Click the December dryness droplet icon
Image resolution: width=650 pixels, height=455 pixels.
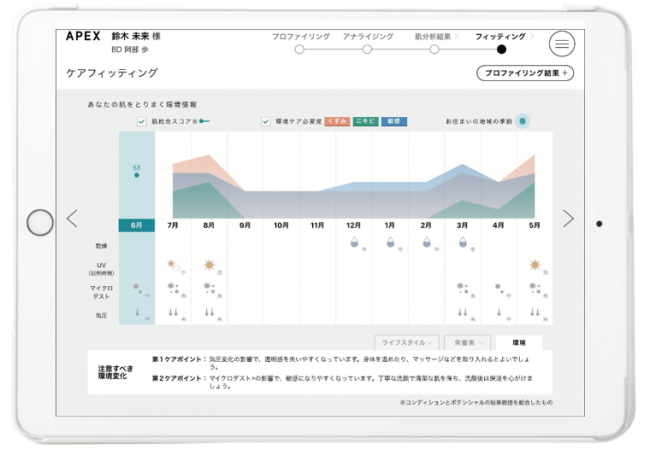click(x=354, y=242)
